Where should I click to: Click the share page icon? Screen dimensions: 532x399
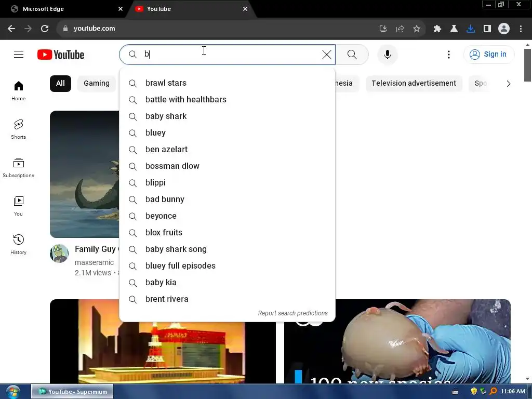point(400,29)
